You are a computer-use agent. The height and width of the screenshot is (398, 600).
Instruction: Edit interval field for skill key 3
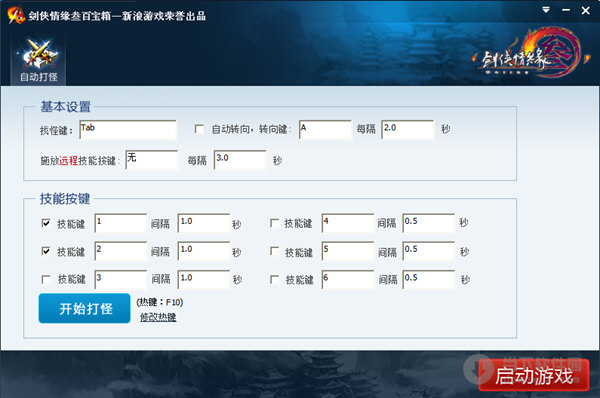204,279
